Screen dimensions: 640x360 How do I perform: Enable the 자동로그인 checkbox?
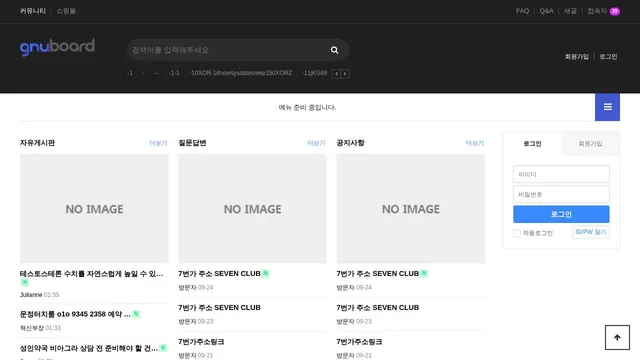(517, 233)
